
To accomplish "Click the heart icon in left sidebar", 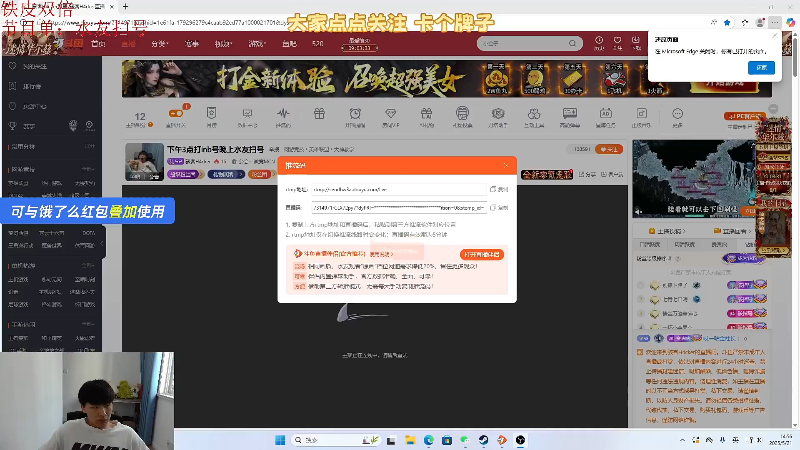I will click(13, 66).
